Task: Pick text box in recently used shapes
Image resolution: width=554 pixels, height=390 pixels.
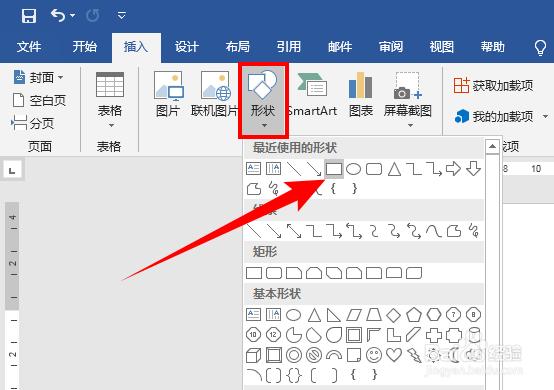Action: 253,169
